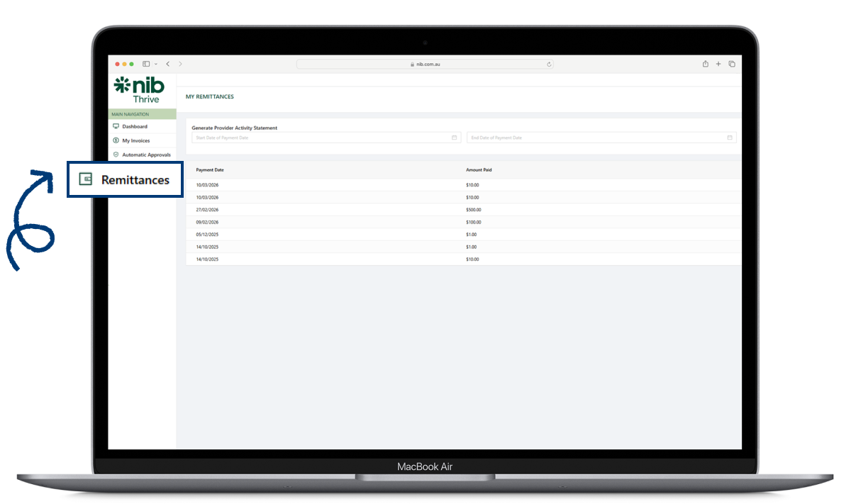The width and height of the screenshot is (851, 504).
Task: Click the Safari share icon
Action: pyautogui.click(x=706, y=64)
